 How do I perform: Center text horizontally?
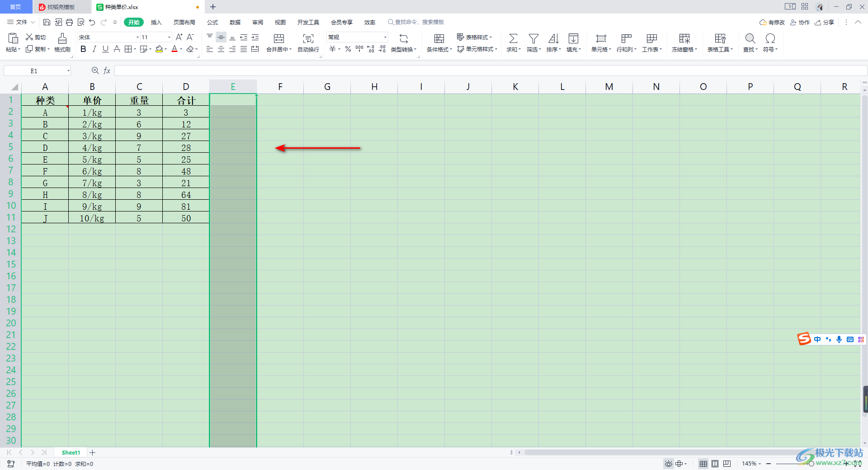(221, 49)
